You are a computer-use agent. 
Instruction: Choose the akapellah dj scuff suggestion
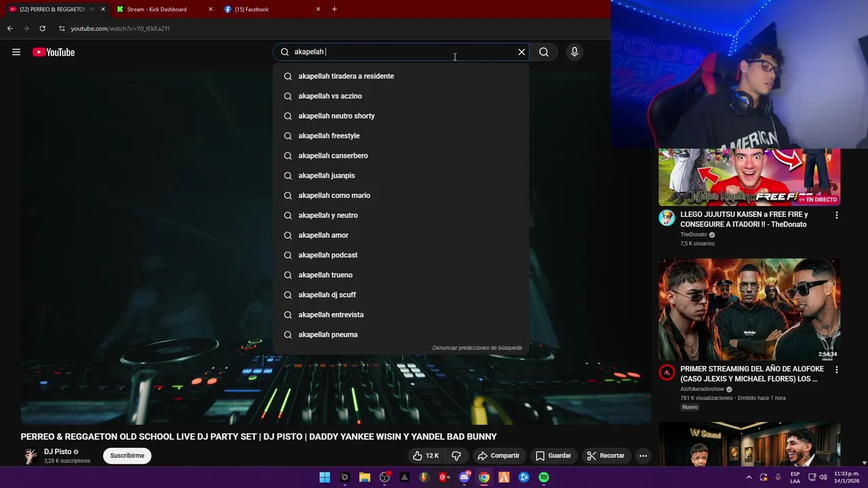401,295
